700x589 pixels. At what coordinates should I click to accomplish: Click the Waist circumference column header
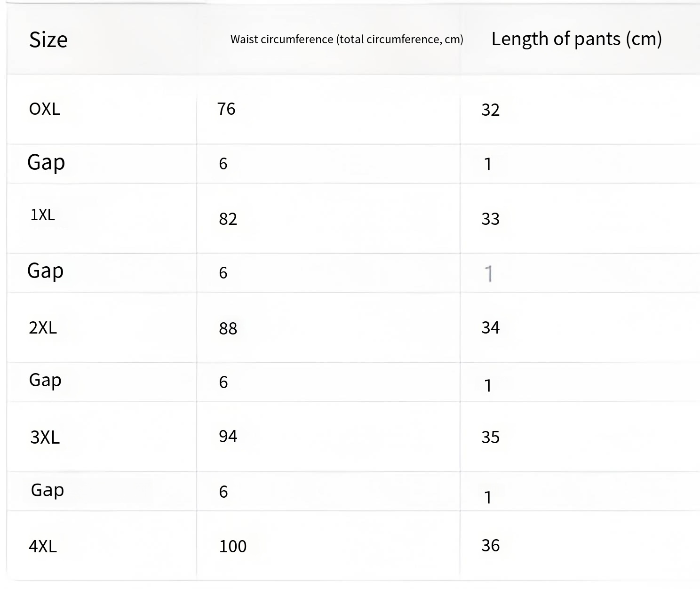pos(347,40)
